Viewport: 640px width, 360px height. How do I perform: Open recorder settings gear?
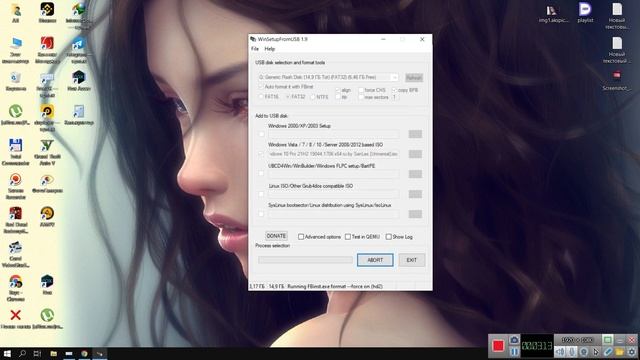(631, 351)
